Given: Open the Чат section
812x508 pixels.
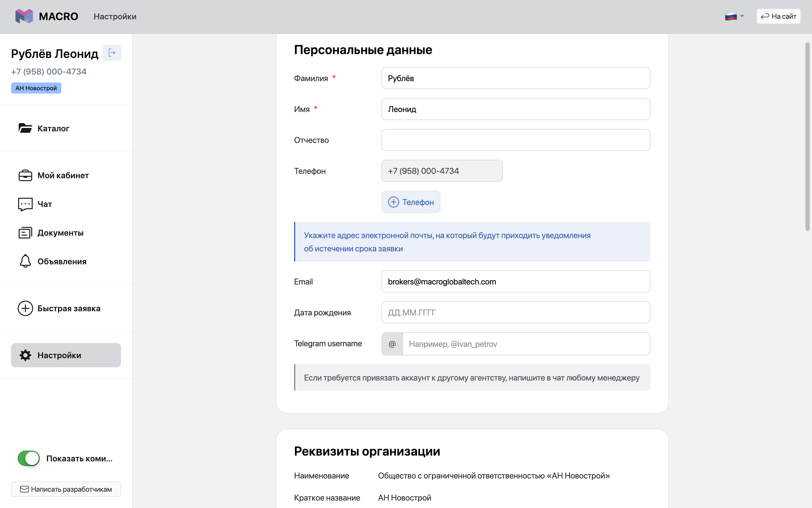Looking at the screenshot, I should (66, 204).
